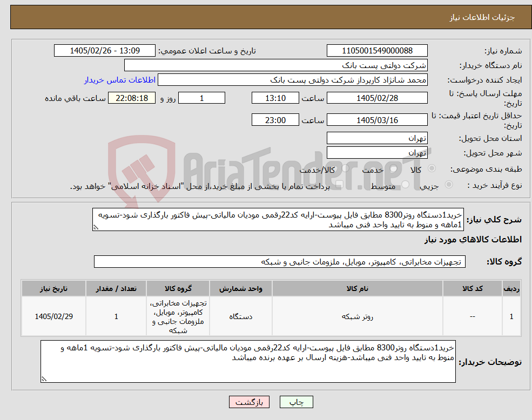Click the response deadline time 13:10
The image size is (532, 420).
tap(275, 98)
